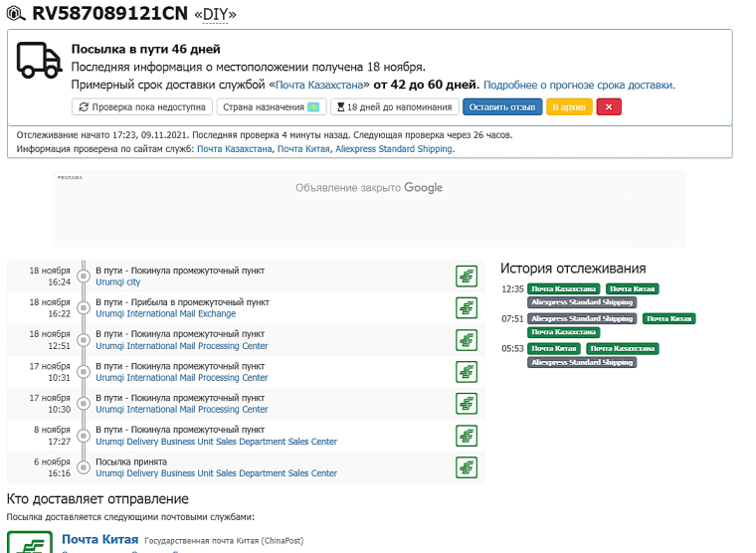Image resolution: width=756 pixels, height=553 pixels.
Task: Click tracking number RV587089121CN heading
Action: [109, 14]
